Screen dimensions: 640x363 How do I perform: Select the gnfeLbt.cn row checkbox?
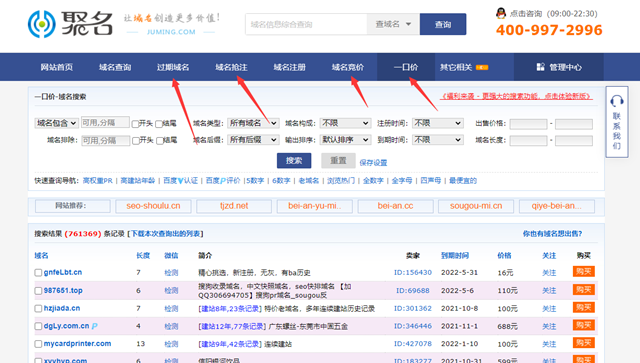point(38,272)
